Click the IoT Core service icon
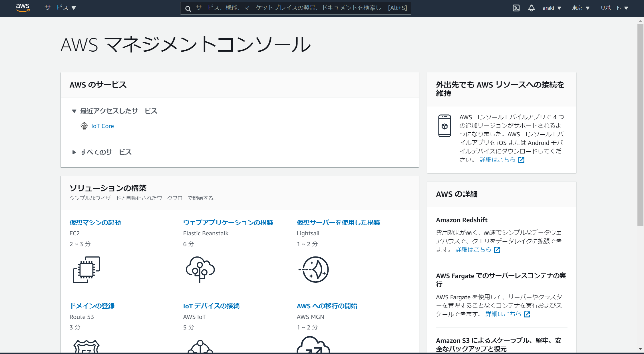Image resolution: width=644 pixels, height=354 pixels. click(x=84, y=126)
